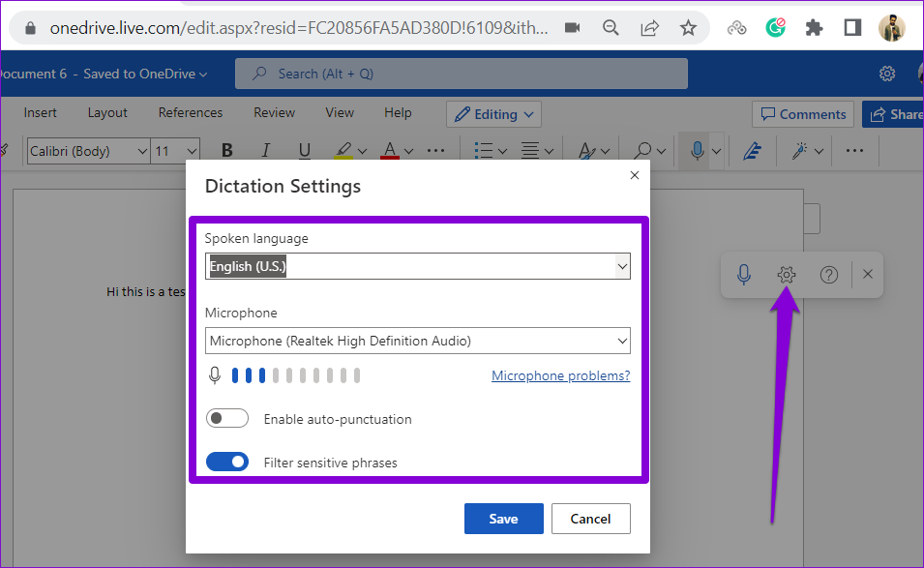
Task: Click the browser address bar URL
Action: 299,28
